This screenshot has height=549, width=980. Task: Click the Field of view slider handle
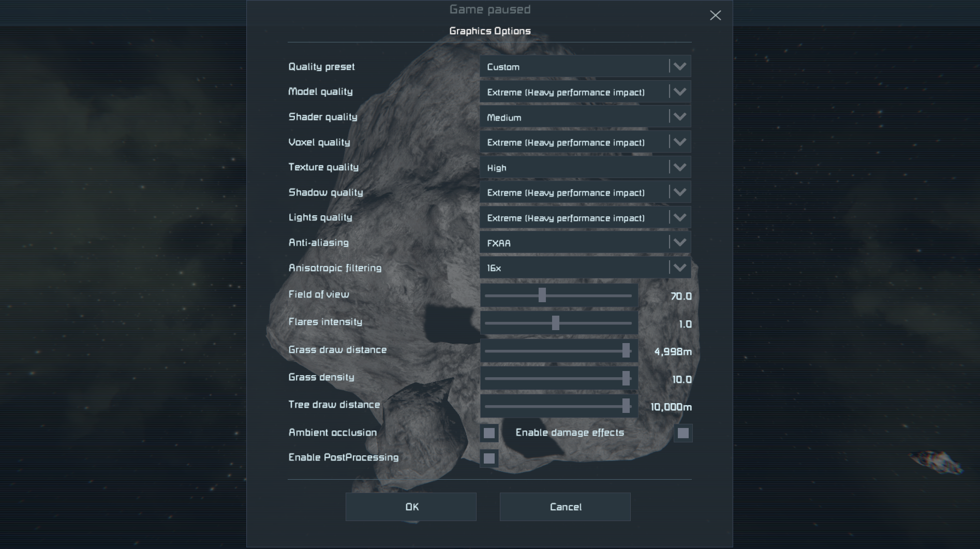(542, 295)
